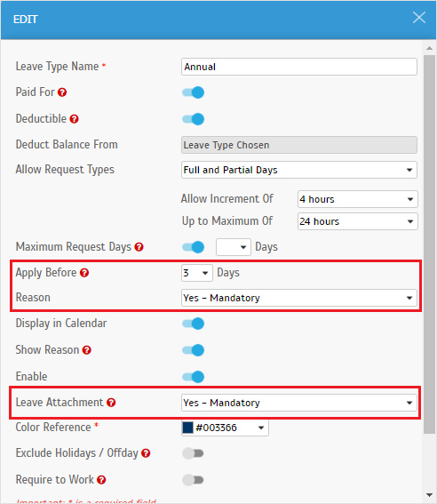The height and width of the screenshot is (504, 437).
Task: Click the Require to Work help icon
Action: 101,480
